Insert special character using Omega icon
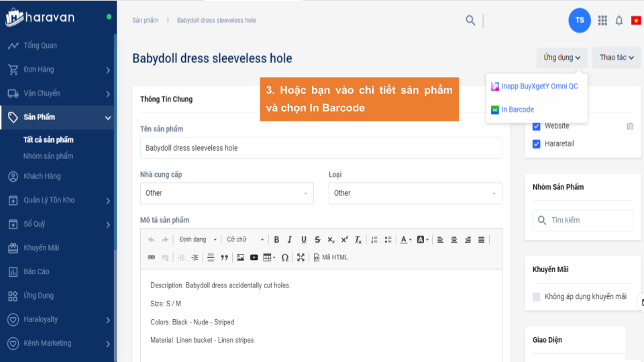The height and width of the screenshot is (362, 644). (x=284, y=257)
